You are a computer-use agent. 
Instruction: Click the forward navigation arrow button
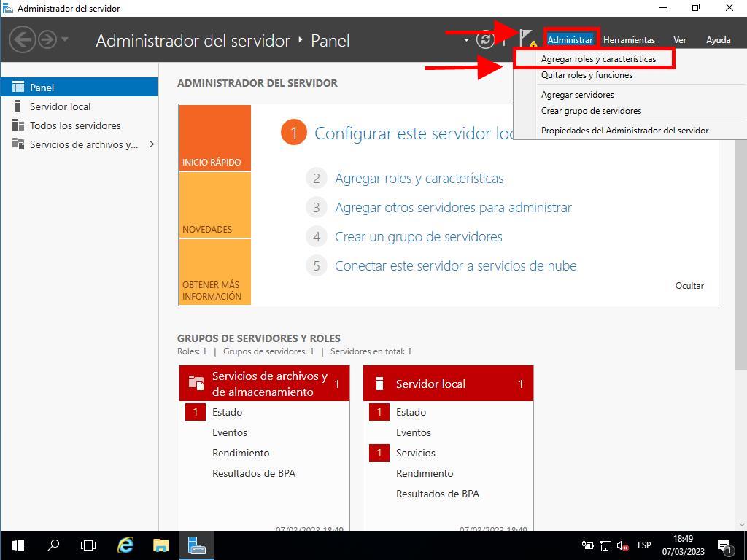point(47,39)
